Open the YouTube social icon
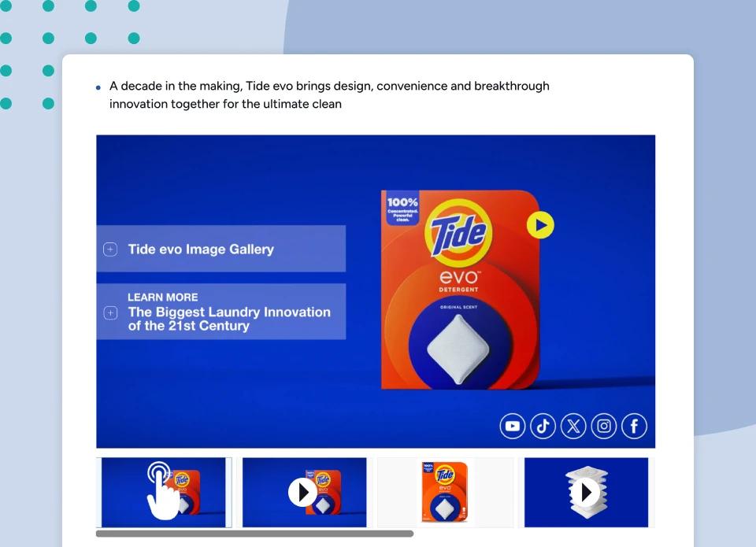This screenshot has height=547, width=756. pyautogui.click(x=513, y=426)
